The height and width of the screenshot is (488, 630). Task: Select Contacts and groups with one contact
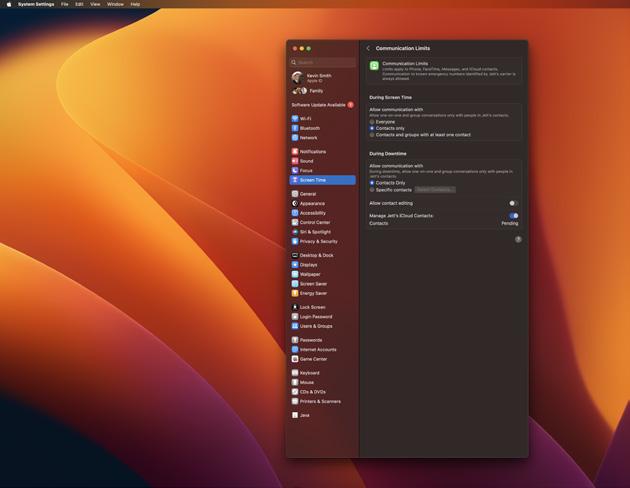[372, 135]
